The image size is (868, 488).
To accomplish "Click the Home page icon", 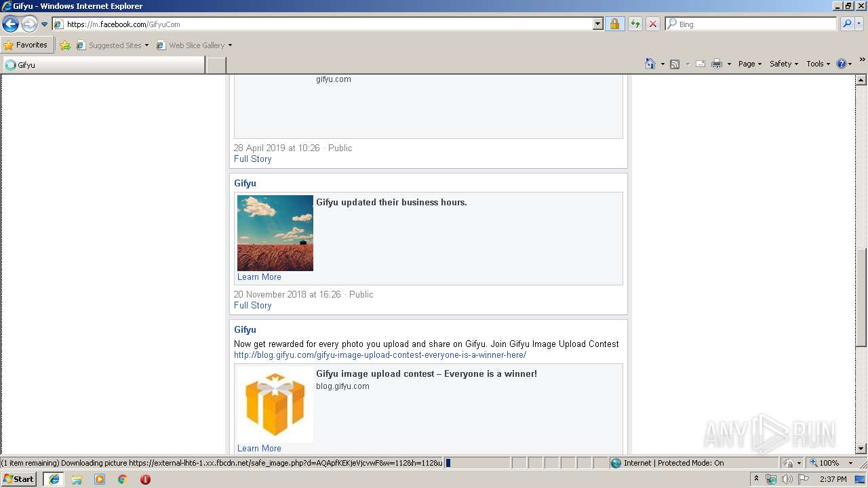I will [650, 64].
